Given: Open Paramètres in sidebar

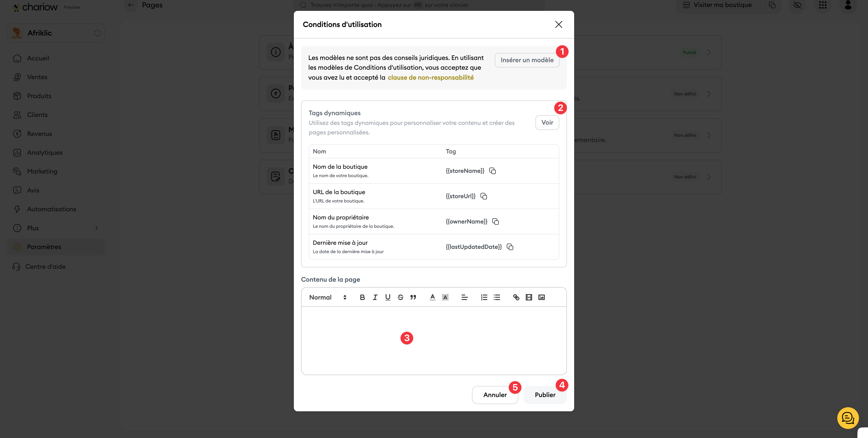Looking at the screenshot, I should click(x=56, y=247).
